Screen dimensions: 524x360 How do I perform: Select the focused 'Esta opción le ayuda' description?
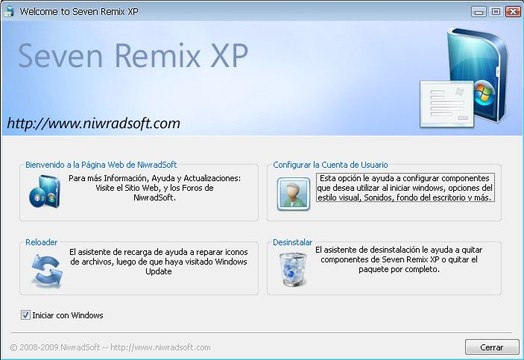[x=405, y=188]
